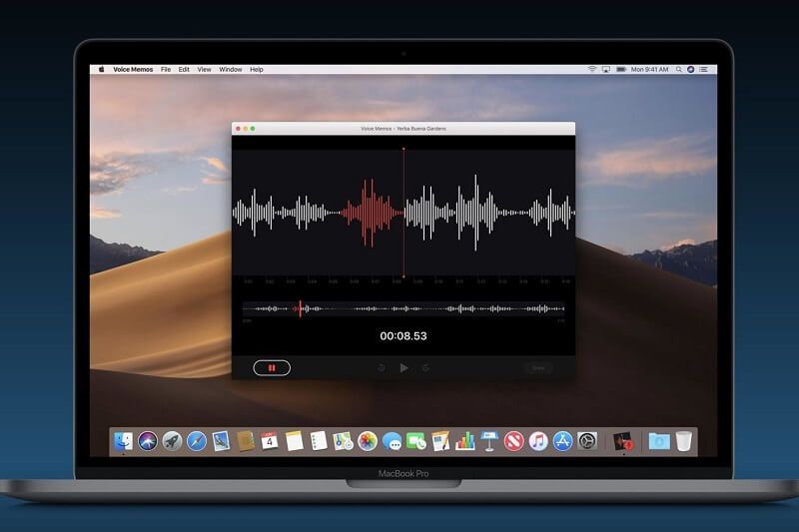
Task: Open iTunes music note icon in Dock
Action: pos(538,441)
